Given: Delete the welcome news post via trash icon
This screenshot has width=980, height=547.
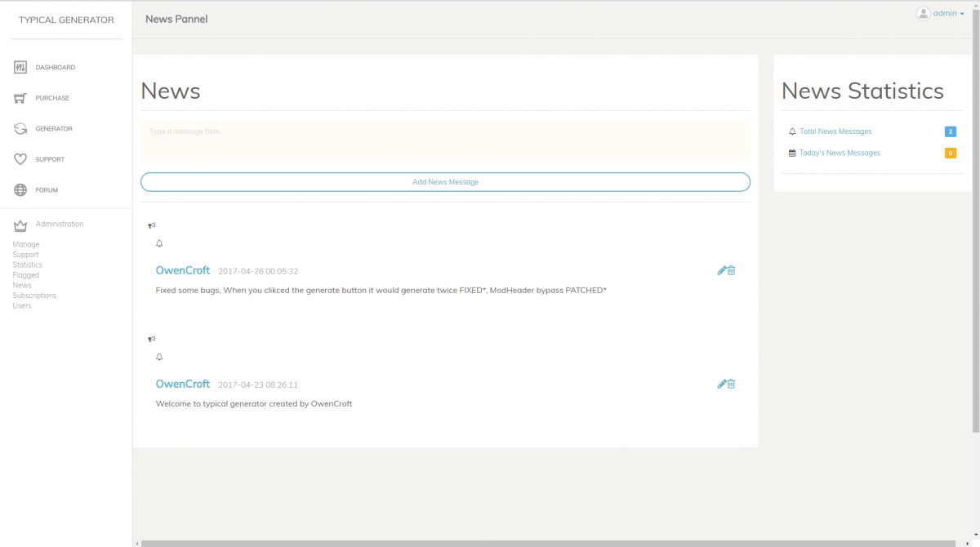Looking at the screenshot, I should point(732,384).
